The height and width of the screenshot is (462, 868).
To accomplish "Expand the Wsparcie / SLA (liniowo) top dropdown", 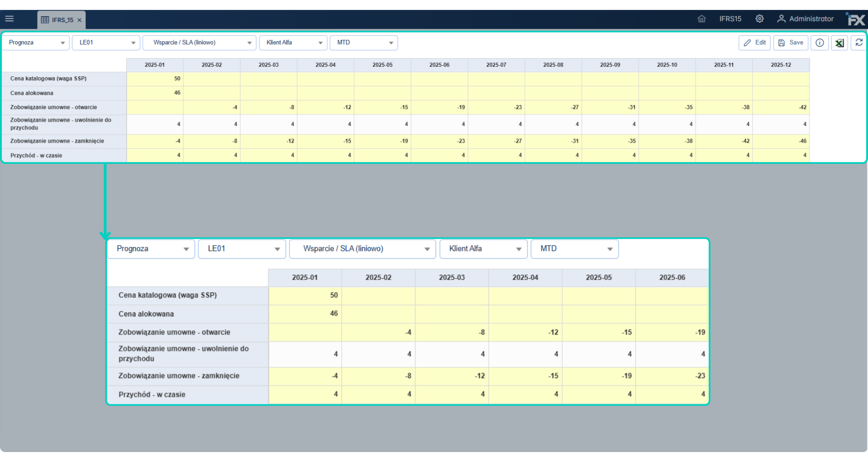I will point(200,43).
